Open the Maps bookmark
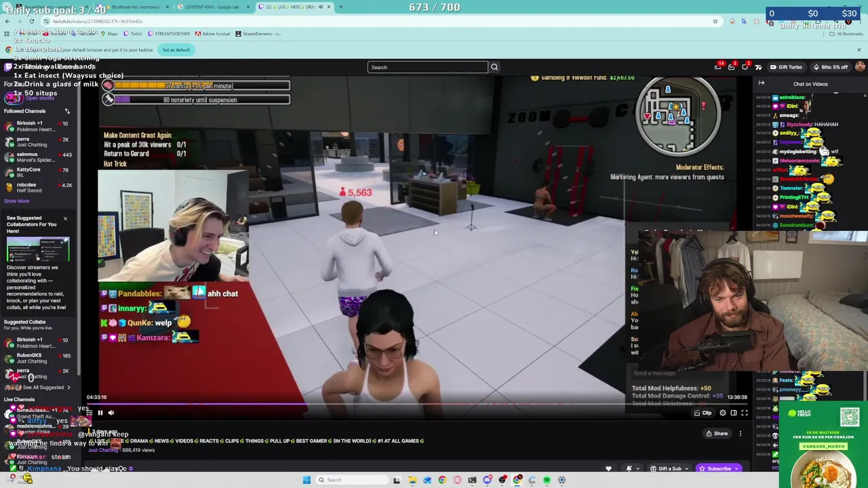Screen dimensions: 868x488 point(108,34)
